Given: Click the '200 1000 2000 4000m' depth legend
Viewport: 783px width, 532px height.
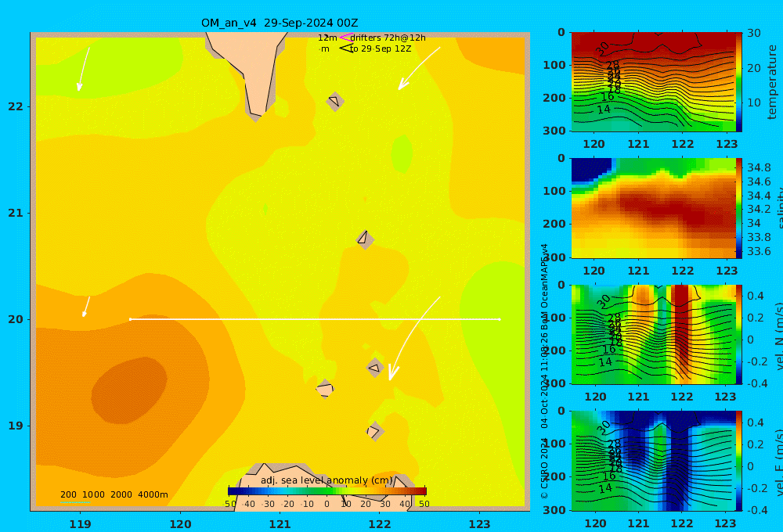Looking at the screenshot, I should tap(114, 494).
